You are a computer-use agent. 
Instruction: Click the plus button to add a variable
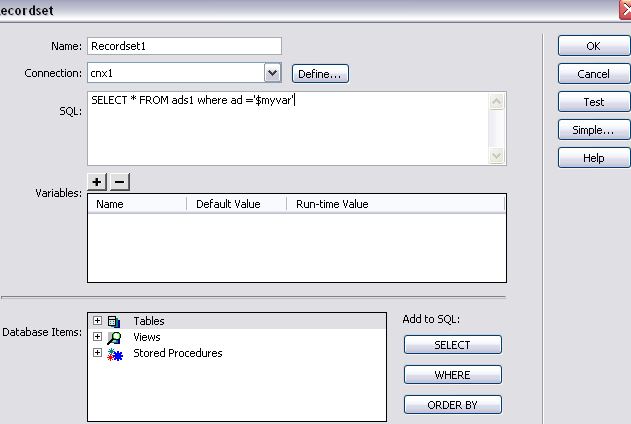[x=97, y=181]
